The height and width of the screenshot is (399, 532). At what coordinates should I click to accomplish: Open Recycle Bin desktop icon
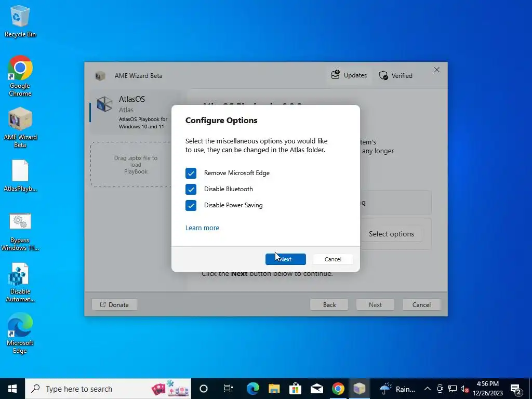[20, 21]
